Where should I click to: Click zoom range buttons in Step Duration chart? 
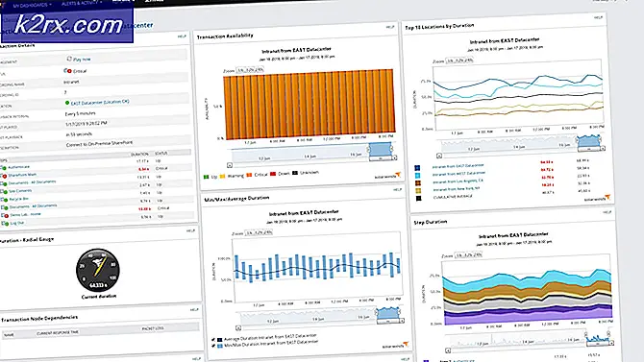[x=468, y=254]
